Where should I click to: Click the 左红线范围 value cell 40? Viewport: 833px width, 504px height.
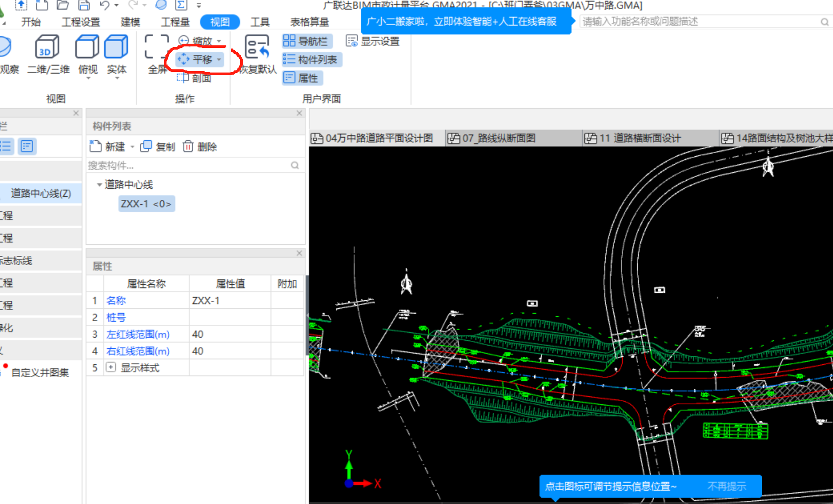(230, 334)
